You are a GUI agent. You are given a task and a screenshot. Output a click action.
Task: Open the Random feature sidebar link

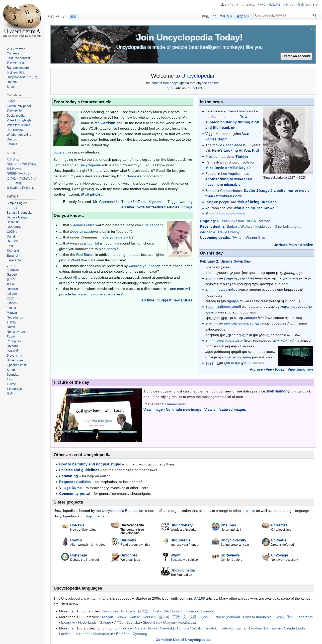point(18,68)
